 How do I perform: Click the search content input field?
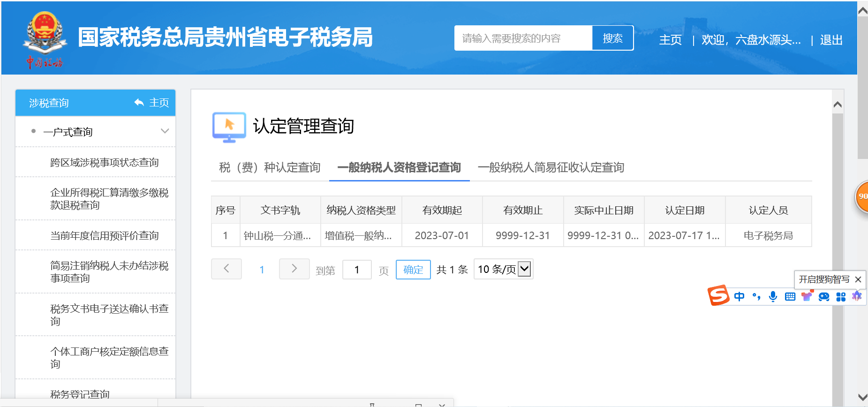point(523,38)
